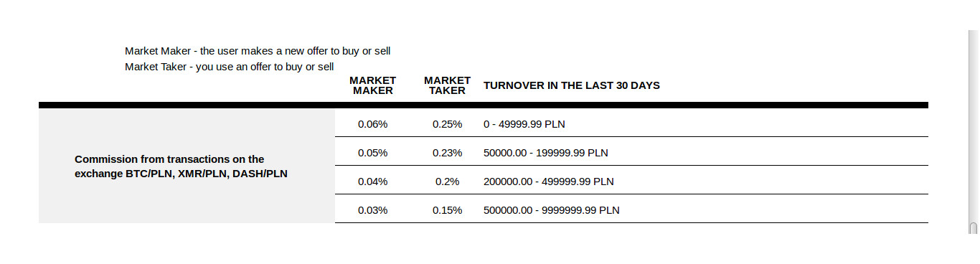Click the Commission from transactions row label

coord(181,166)
